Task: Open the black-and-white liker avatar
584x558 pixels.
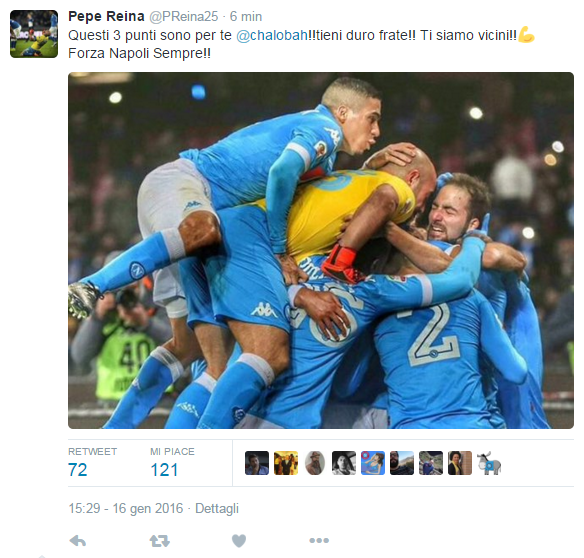Action: pos(344,463)
